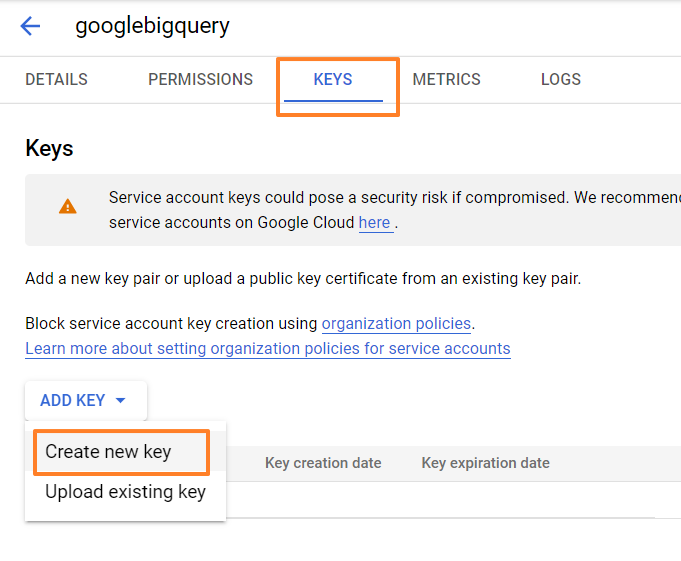Viewport: 681px width, 561px height.
Task: Open the organization policies link
Action: (x=395, y=323)
